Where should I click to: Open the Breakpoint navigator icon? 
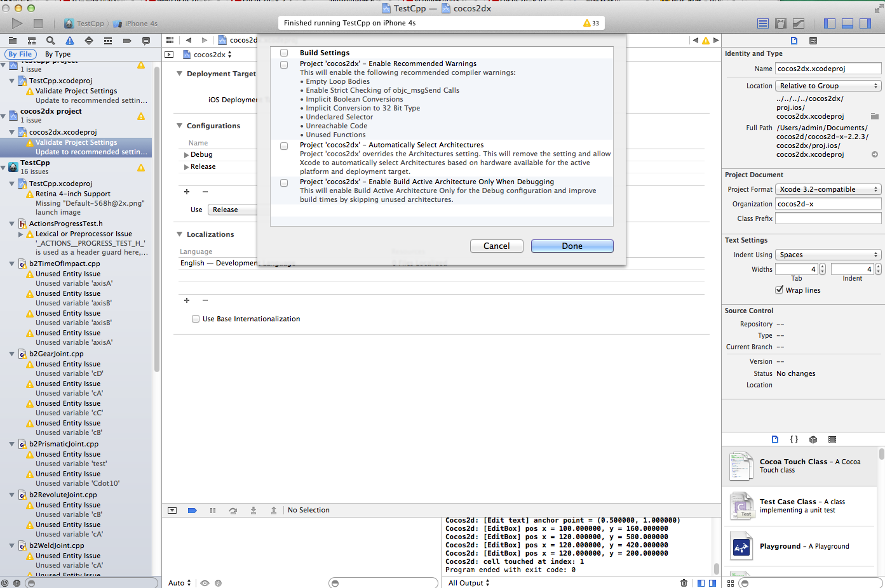pyautogui.click(x=127, y=41)
